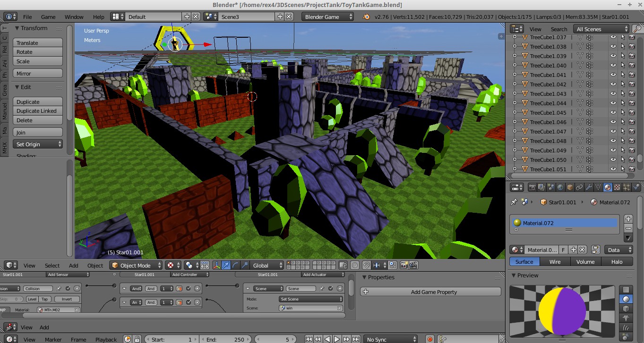Select the rotate manipulator arc icon
The width and height of the screenshot is (644, 343).
coord(235,266)
